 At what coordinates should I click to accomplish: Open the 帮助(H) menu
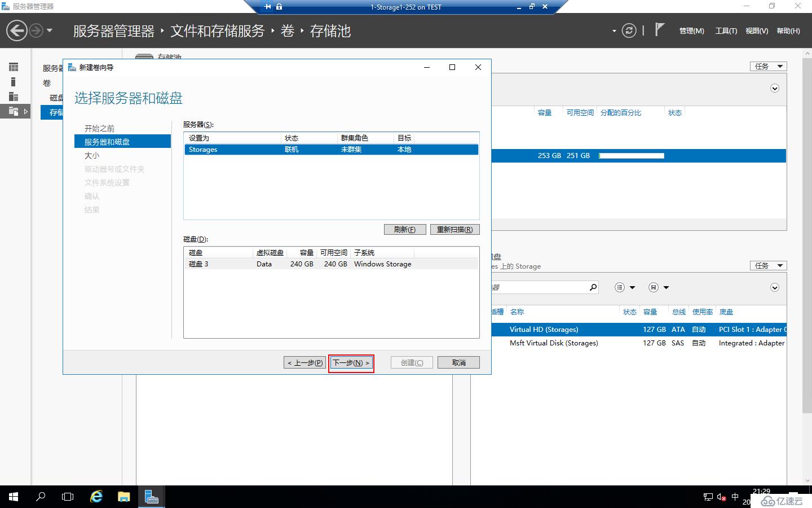click(x=788, y=31)
